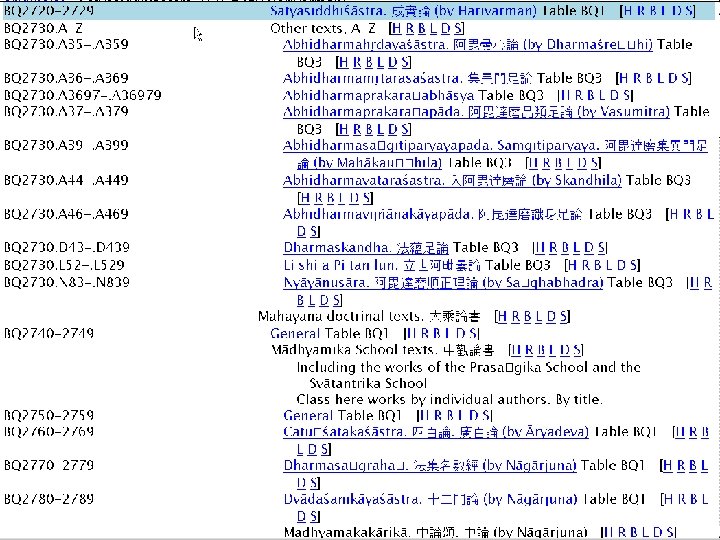Click the R link beside Other texts, A-Z
The image size is (720, 540).
(x=410, y=28)
